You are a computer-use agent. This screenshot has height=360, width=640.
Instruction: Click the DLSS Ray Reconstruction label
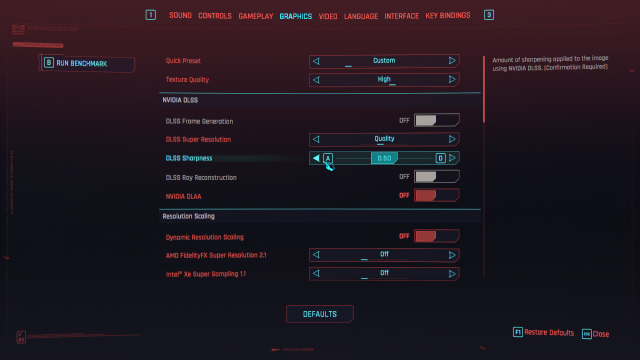click(x=201, y=178)
